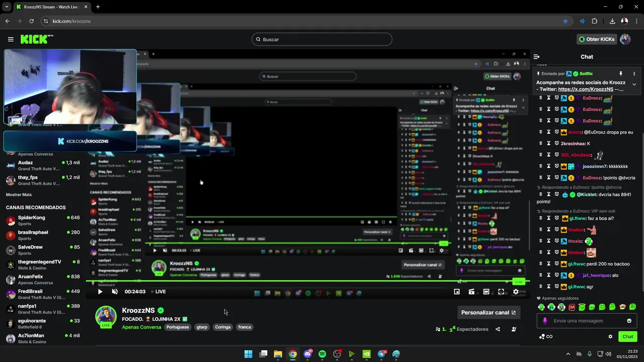Click the Envie uma mensagem field
The width and height of the screenshot is (644, 362).
(x=587, y=321)
